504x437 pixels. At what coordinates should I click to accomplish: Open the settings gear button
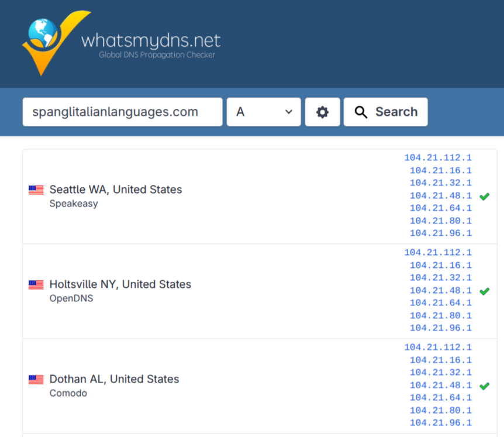pos(322,112)
